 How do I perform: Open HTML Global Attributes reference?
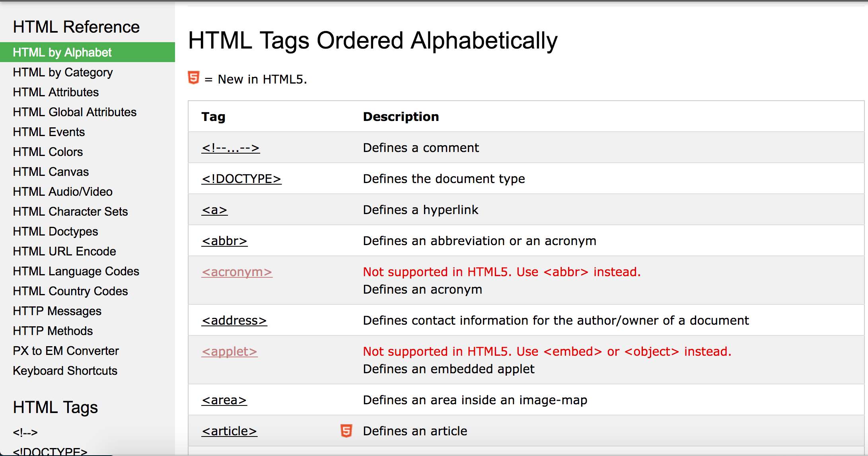coord(75,112)
